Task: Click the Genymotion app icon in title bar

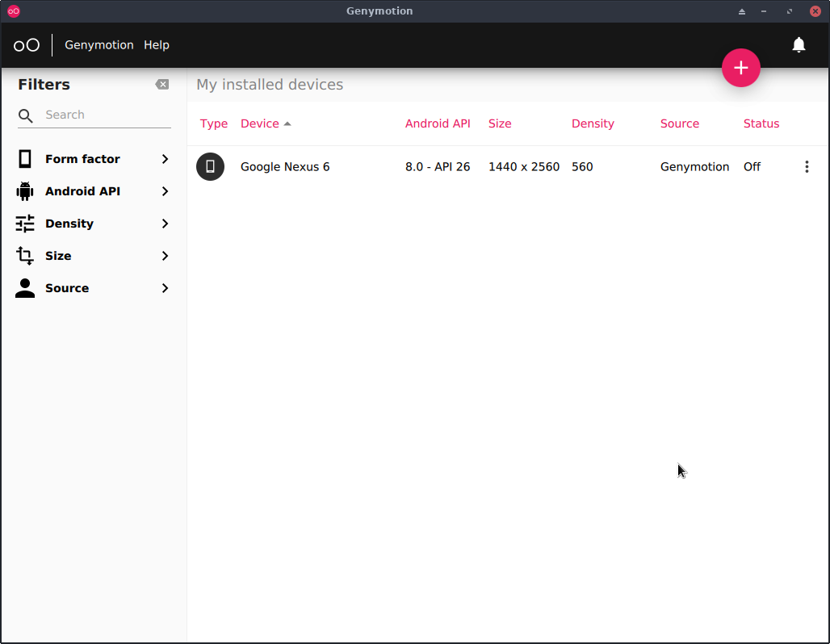Action: coord(14,11)
